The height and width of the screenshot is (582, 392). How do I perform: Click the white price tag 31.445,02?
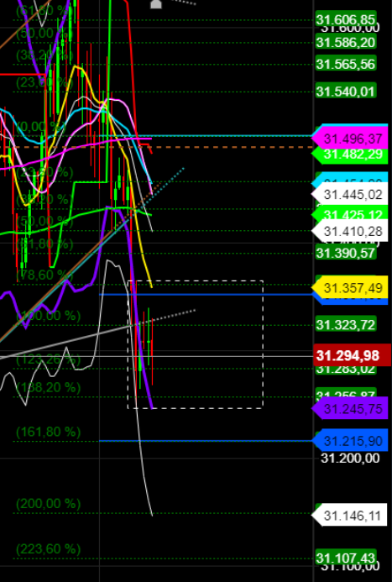[350, 194]
